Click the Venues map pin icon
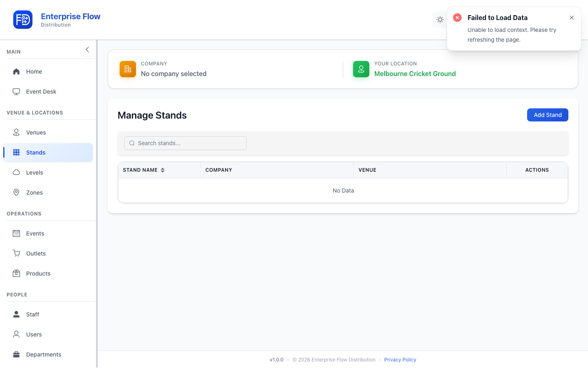 coord(16,132)
